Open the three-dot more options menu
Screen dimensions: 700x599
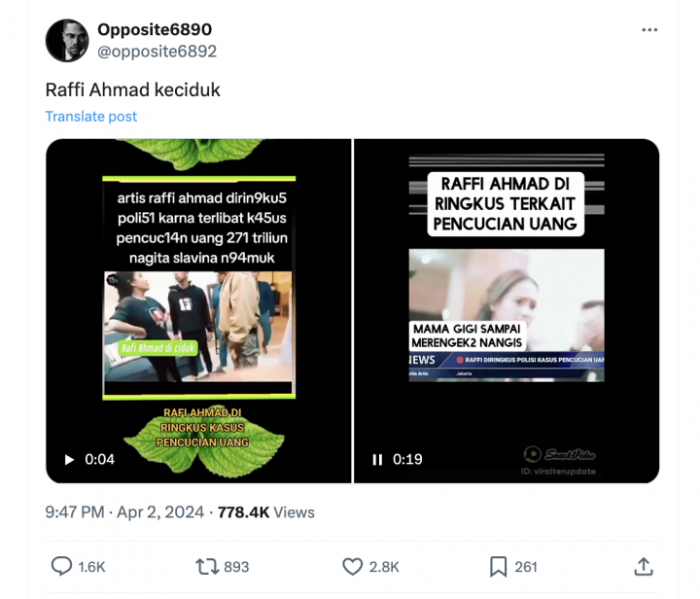click(x=649, y=30)
